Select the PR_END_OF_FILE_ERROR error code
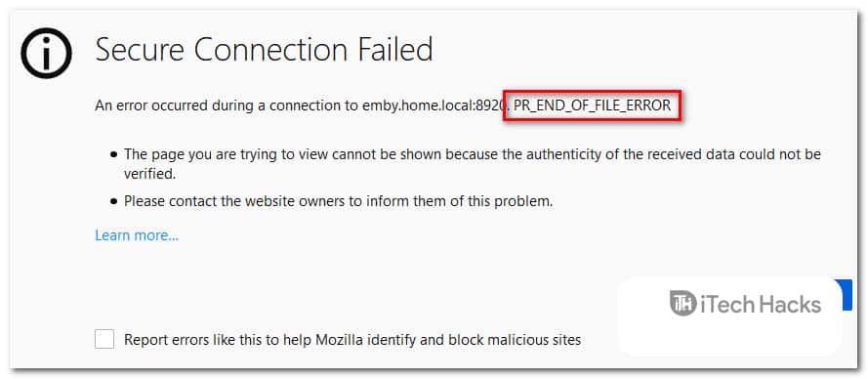The width and height of the screenshot is (868, 379). pyautogui.click(x=593, y=105)
